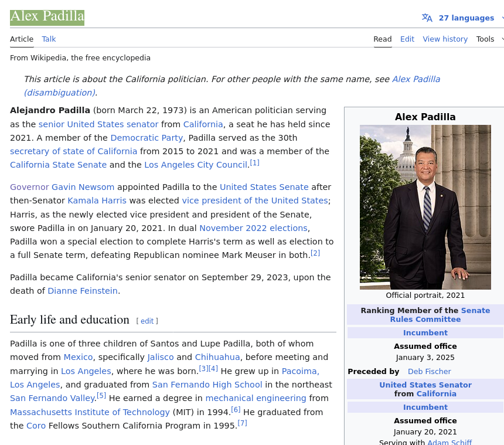
Task: Open the November 2022 elections link
Action: [254, 228]
